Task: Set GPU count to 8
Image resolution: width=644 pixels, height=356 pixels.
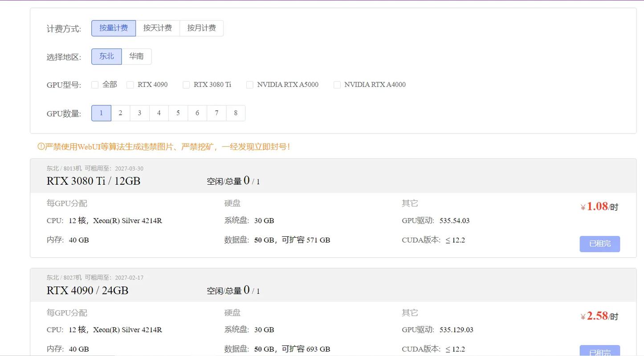Action: click(236, 113)
